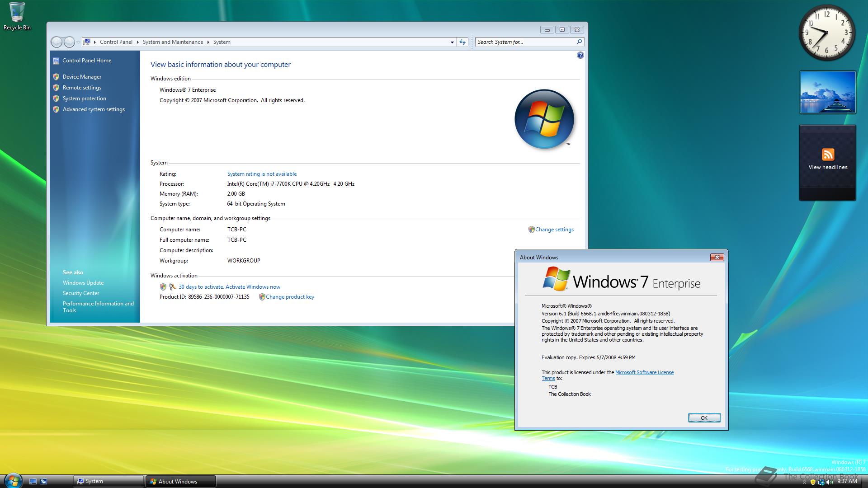Image resolution: width=868 pixels, height=488 pixels.
Task: Click the network tray icon
Action: coord(821,482)
